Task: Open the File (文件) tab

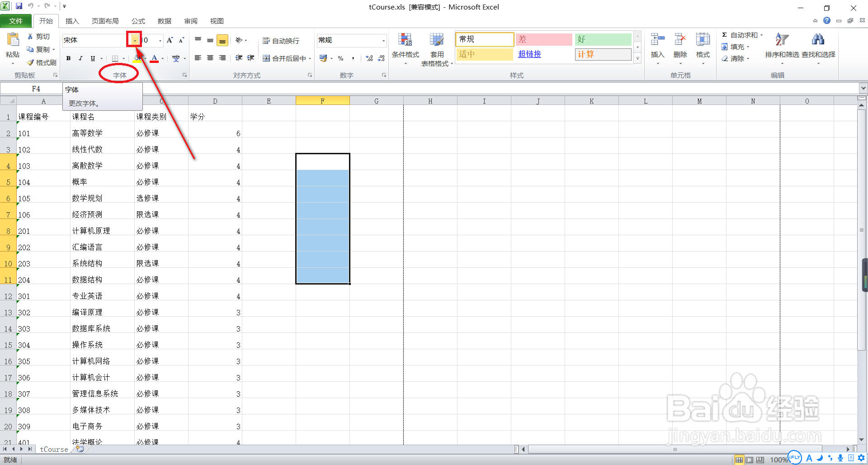Action: [16, 21]
